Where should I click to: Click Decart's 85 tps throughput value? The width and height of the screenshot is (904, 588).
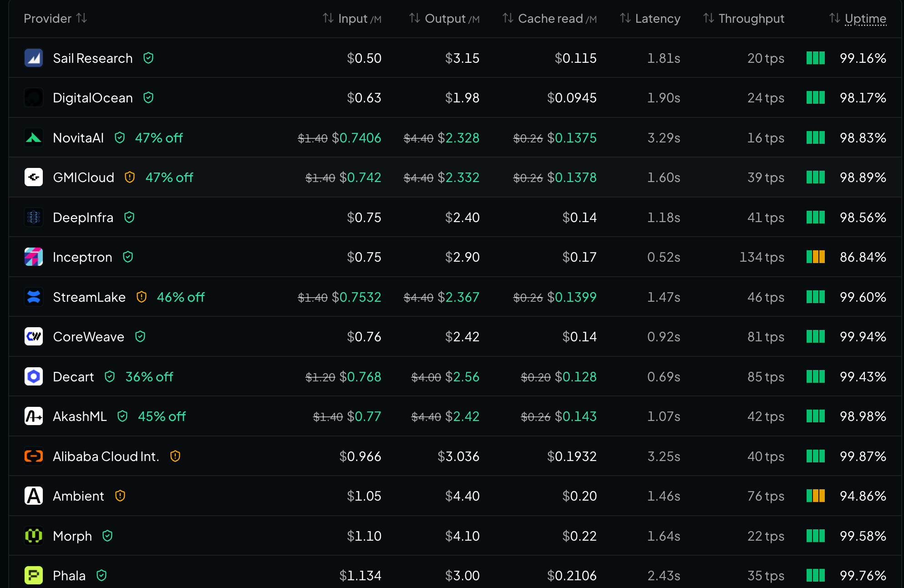766,377
